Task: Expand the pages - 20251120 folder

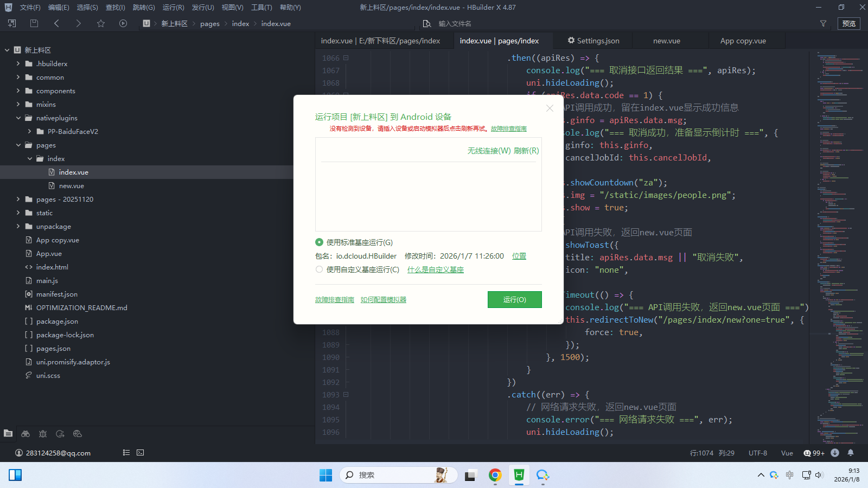Action: point(18,200)
